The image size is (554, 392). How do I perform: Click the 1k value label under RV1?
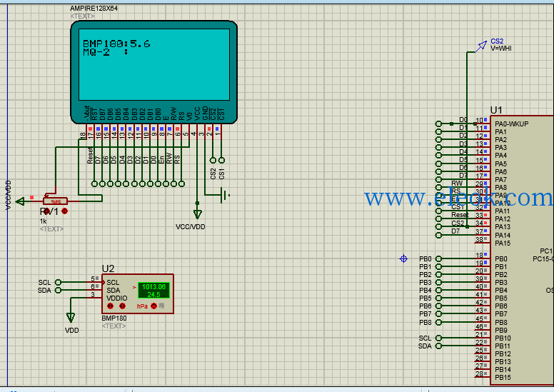(43, 221)
